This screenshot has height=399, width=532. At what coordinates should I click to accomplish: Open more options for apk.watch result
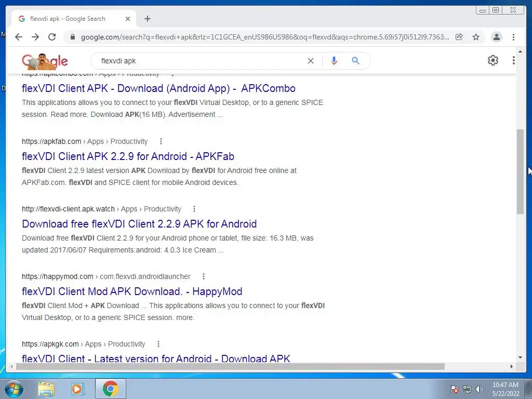click(x=194, y=209)
